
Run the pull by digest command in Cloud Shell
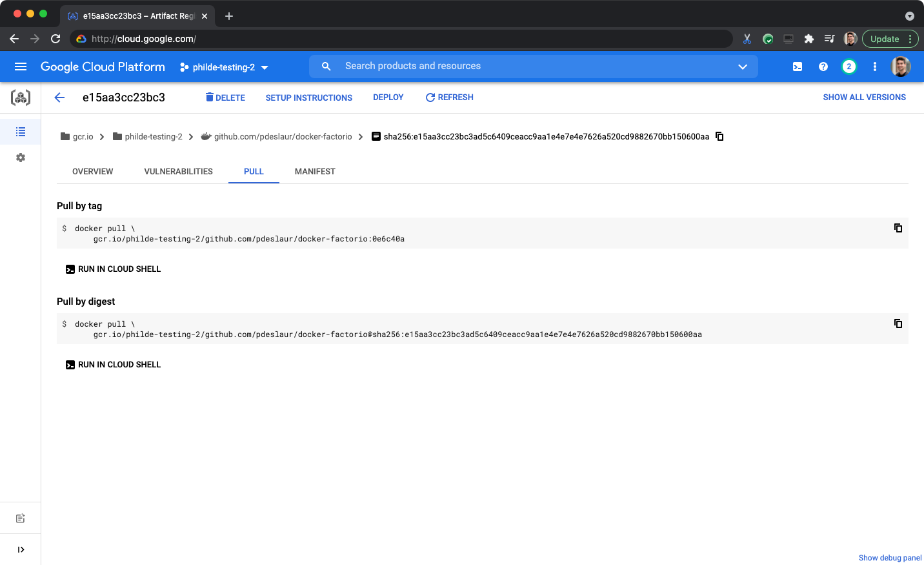click(x=113, y=365)
